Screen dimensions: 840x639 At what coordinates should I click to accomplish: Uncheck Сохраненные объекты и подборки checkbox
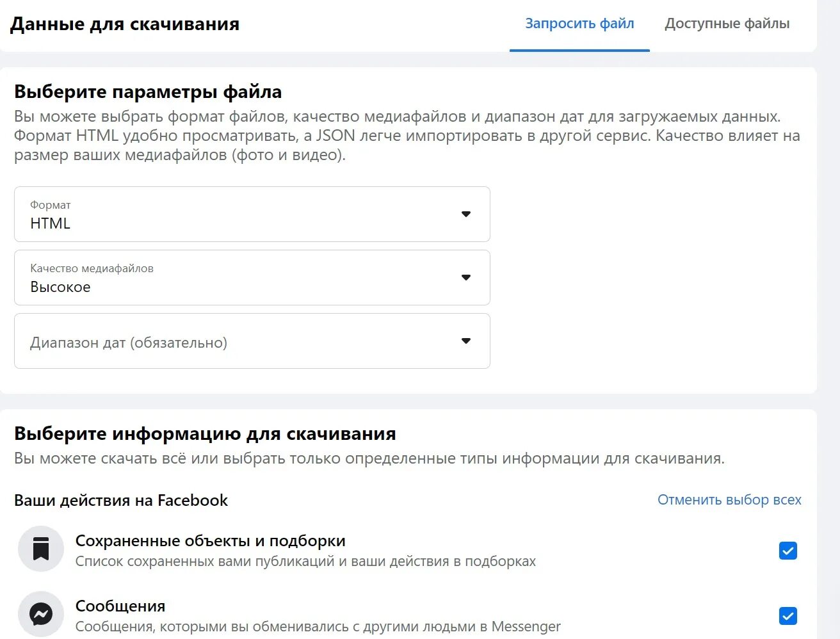tap(787, 551)
